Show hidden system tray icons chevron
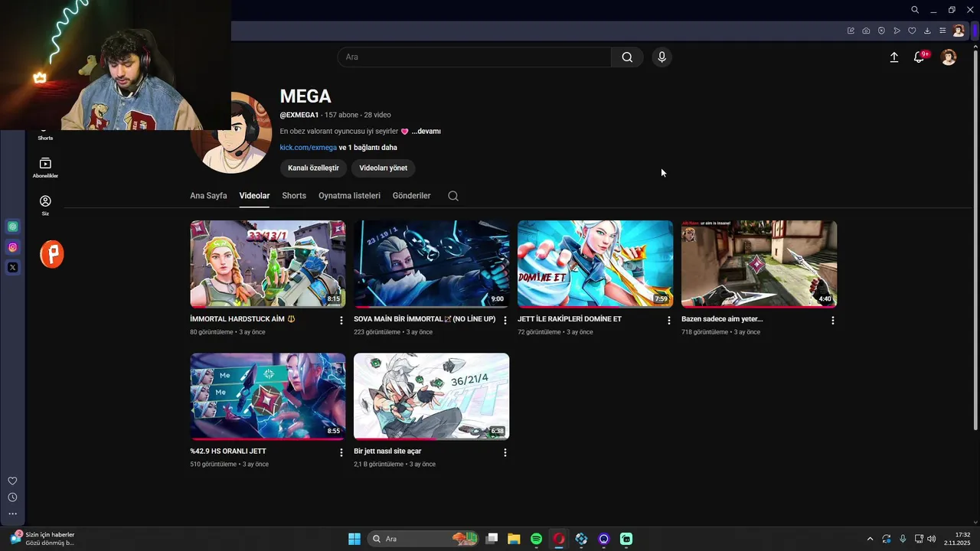 (x=870, y=539)
